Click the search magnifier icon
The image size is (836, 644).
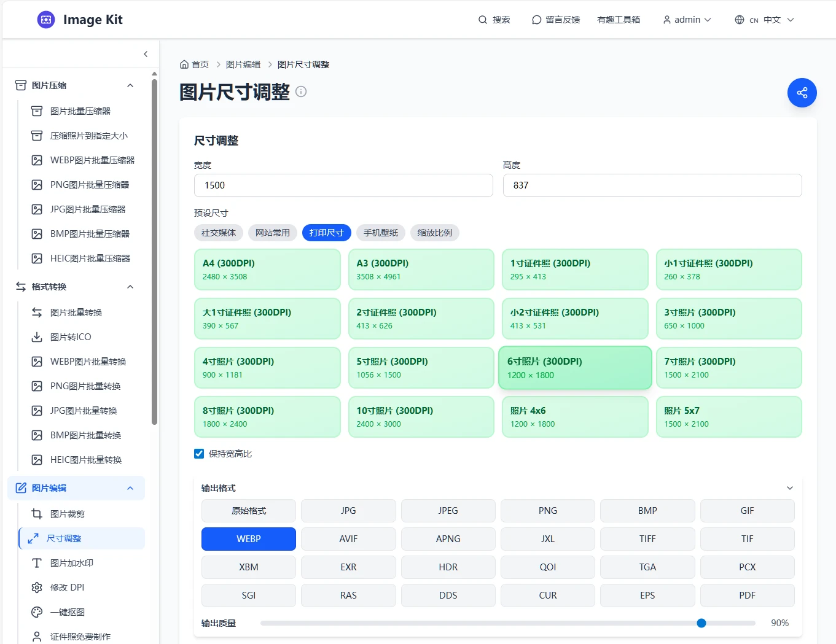[483, 20]
